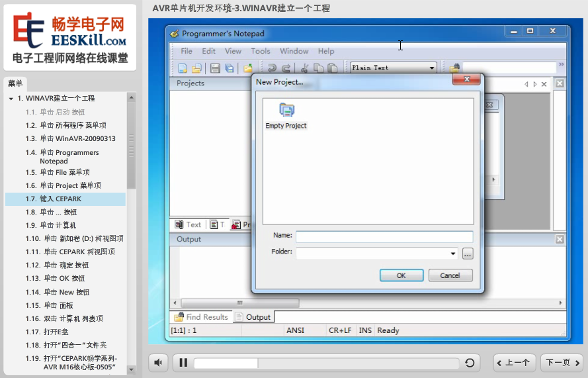Open the Folder combo box dropdown
Screen dimensions: 588x378
click(453, 254)
